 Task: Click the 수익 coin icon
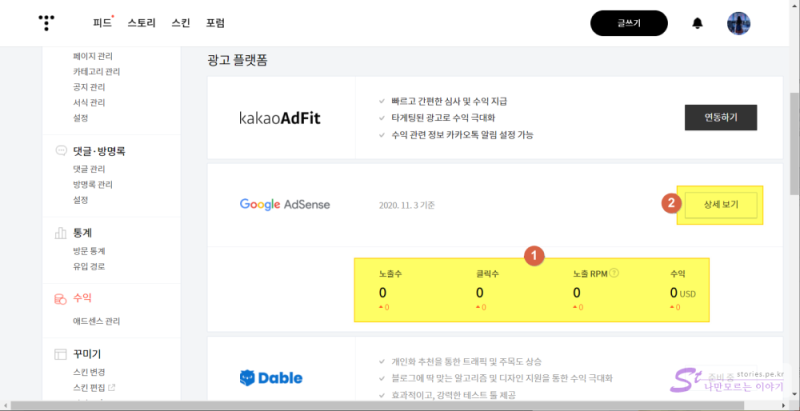tap(61, 299)
